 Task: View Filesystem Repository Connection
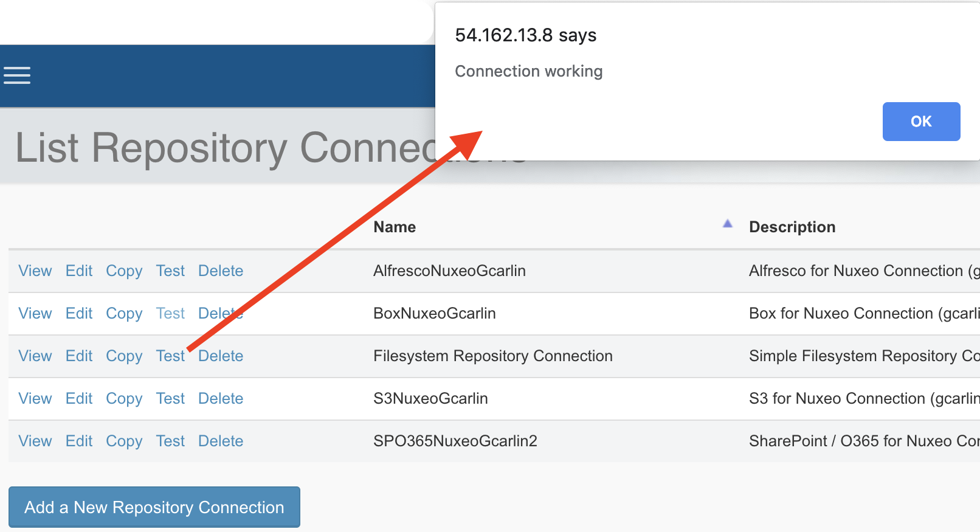click(x=35, y=356)
